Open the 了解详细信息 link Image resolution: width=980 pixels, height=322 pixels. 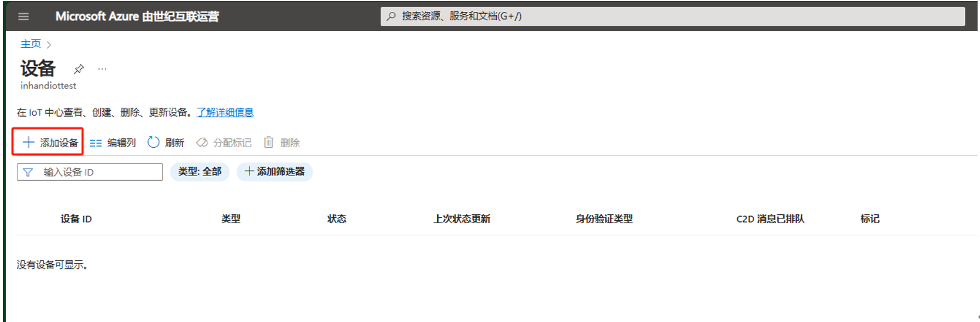point(225,113)
